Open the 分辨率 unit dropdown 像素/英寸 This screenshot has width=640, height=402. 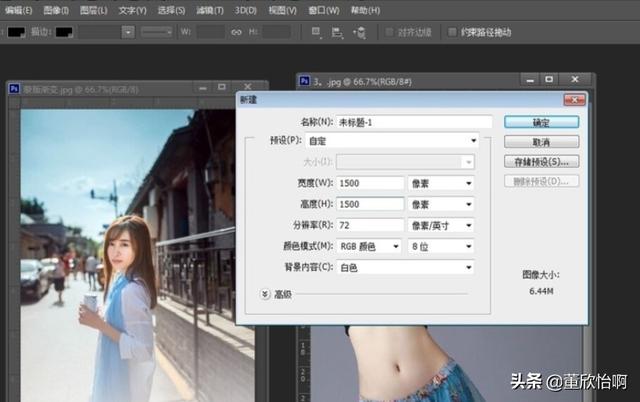[440, 225]
